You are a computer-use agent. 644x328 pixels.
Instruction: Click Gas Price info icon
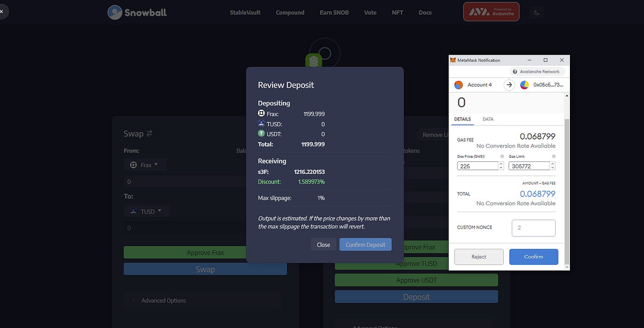click(502, 156)
